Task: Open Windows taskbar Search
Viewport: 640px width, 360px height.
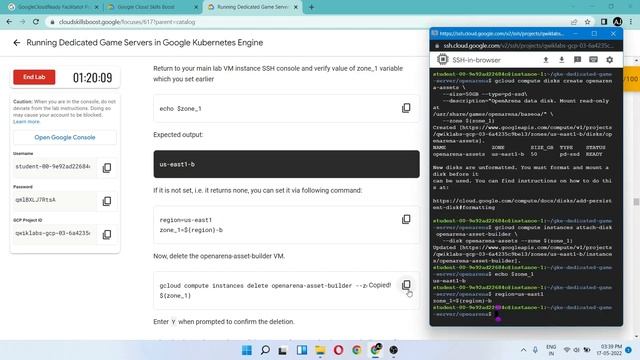Action: tap(265, 350)
